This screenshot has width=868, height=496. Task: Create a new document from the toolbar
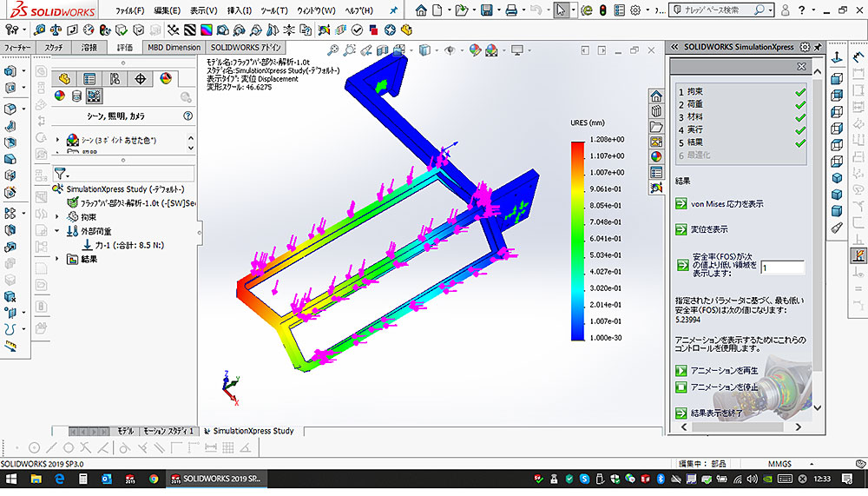click(x=437, y=10)
